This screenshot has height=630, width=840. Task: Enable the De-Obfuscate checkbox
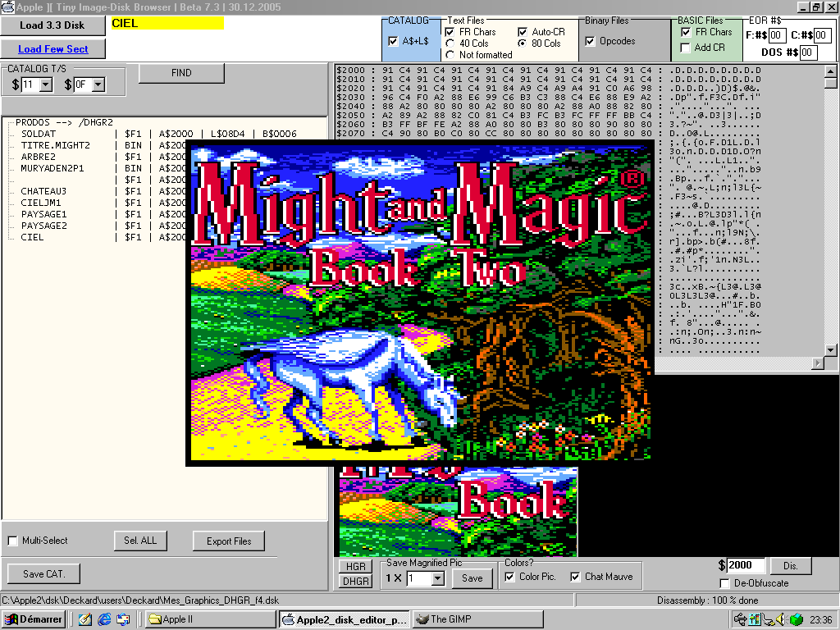(x=725, y=583)
